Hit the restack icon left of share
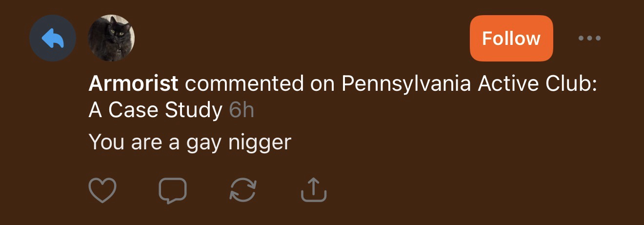Viewport: 644px width, 225px height. tap(243, 190)
